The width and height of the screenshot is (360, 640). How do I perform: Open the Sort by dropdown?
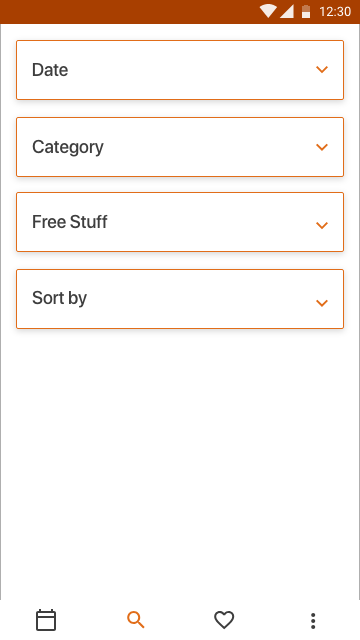pos(180,299)
